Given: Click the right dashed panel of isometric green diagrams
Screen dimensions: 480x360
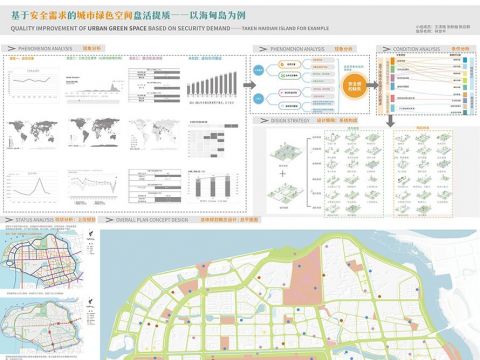Looking at the screenshot, I should pos(423,173).
